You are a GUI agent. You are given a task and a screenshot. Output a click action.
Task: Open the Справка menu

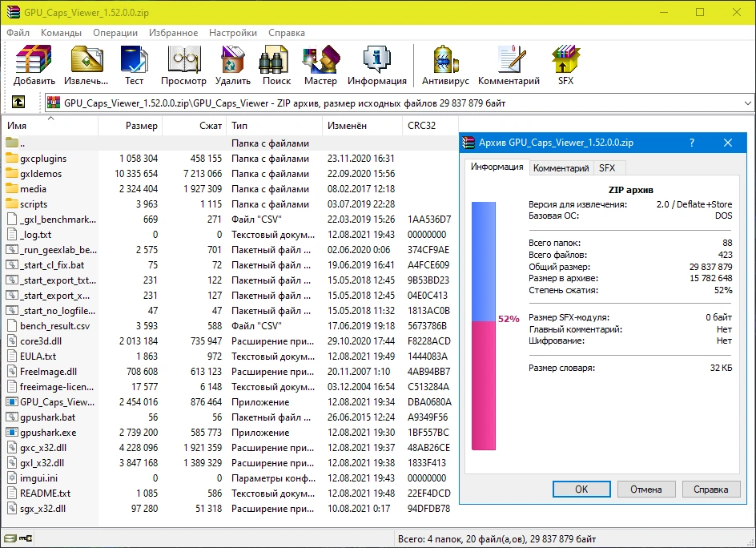[x=287, y=33]
